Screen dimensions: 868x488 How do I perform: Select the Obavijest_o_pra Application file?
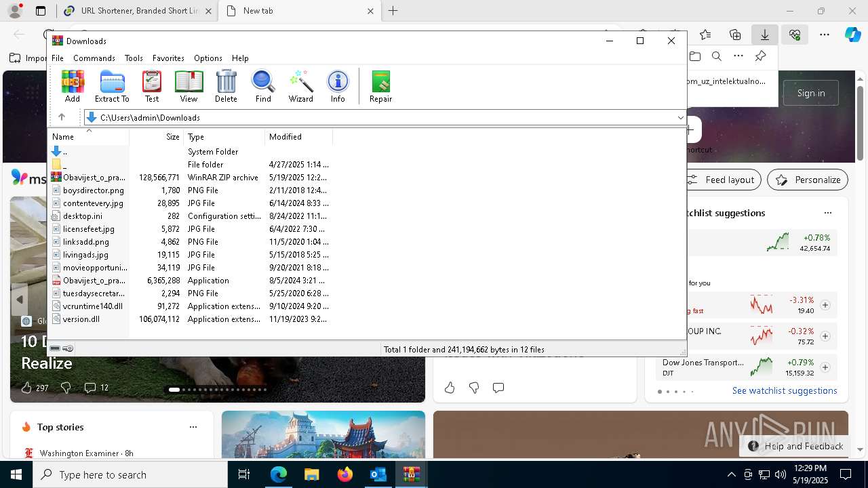[191, 281]
